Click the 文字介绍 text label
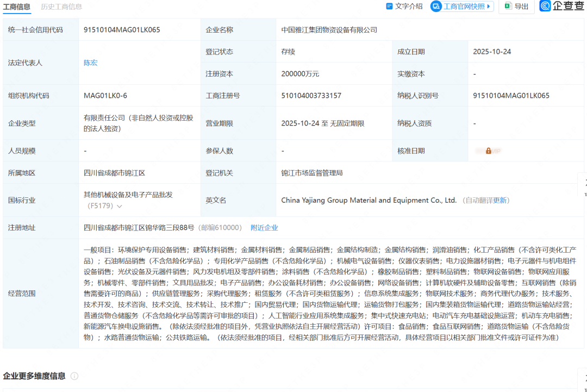 [x=409, y=7]
